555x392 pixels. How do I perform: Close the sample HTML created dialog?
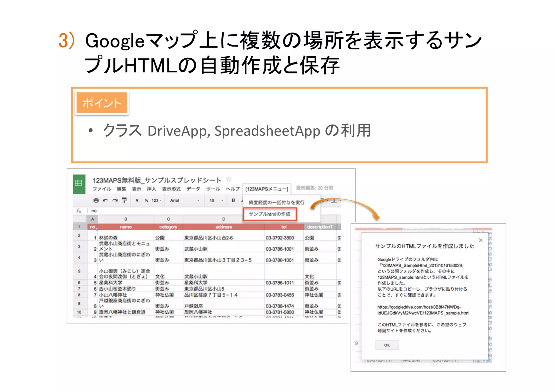(481, 240)
